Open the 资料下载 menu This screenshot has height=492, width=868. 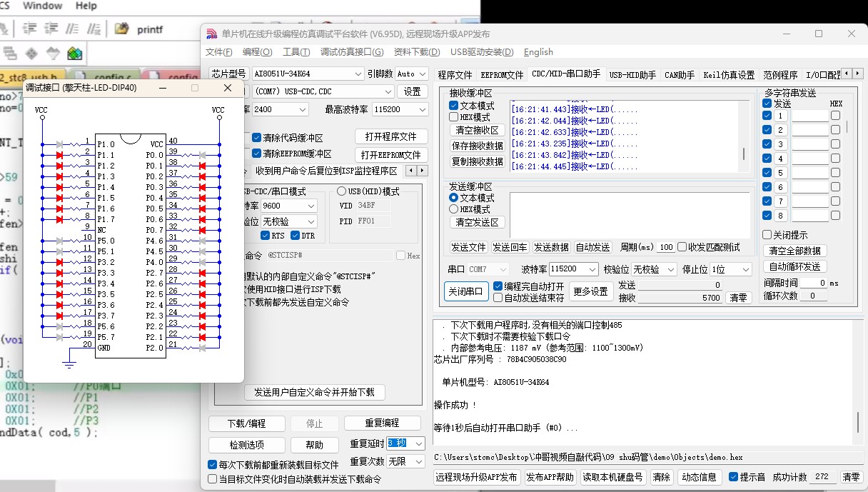point(416,52)
